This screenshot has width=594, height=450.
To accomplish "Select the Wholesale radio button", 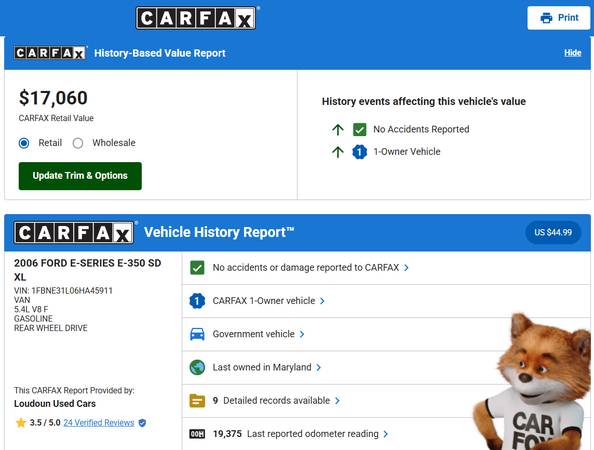I will point(78,143).
